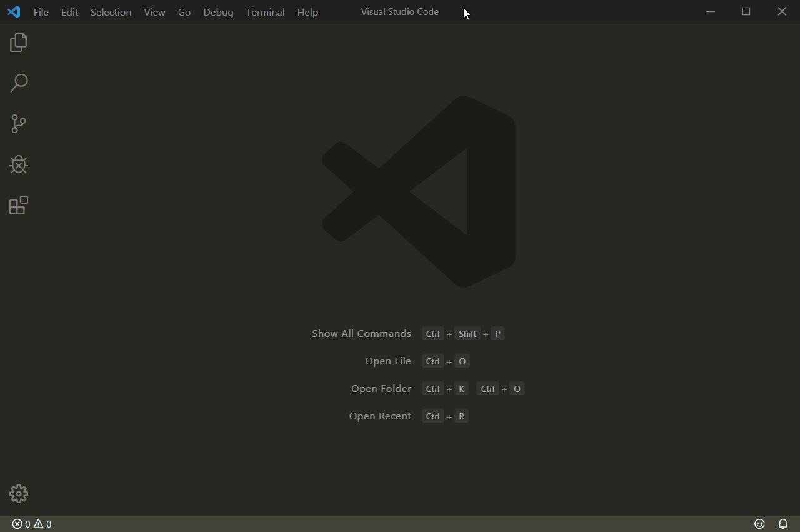Open the Source Control view icon
Viewport: 800px width, 532px height.
point(19,123)
